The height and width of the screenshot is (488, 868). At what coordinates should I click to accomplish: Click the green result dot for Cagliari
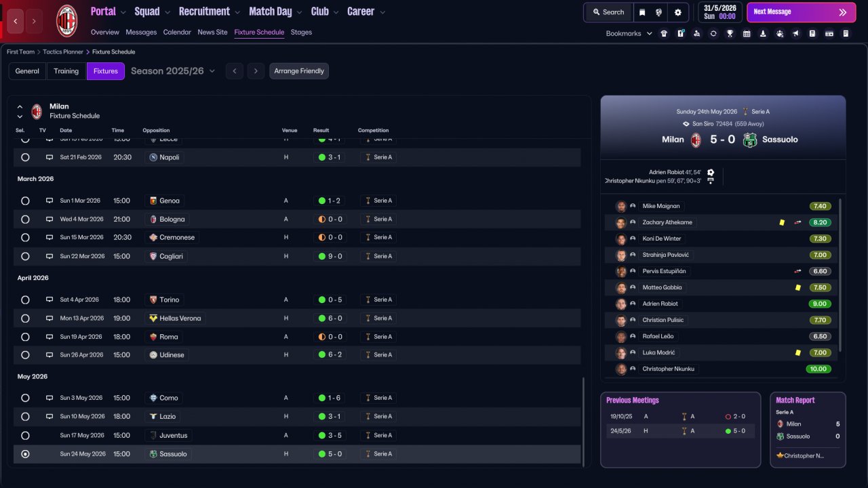tap(322, 256)
